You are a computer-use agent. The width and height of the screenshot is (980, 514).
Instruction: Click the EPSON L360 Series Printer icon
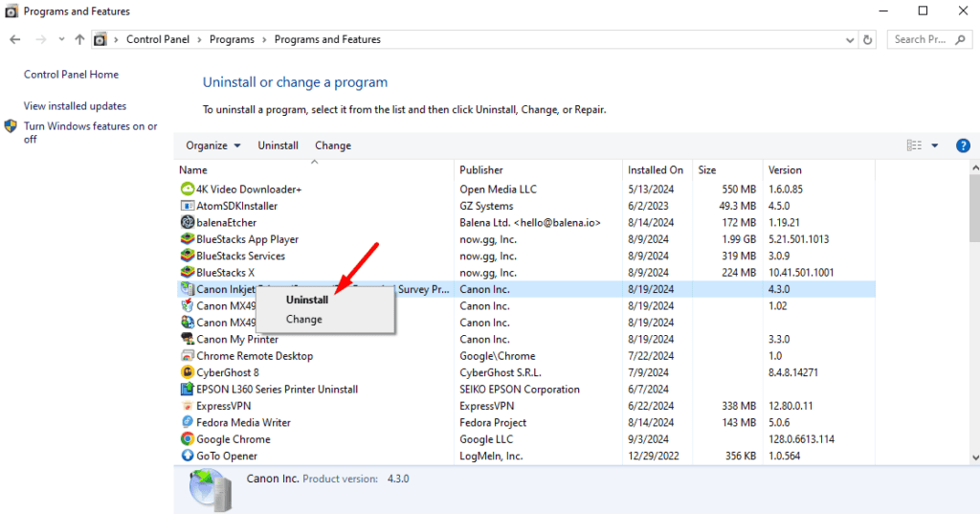(x=187, y=389)
